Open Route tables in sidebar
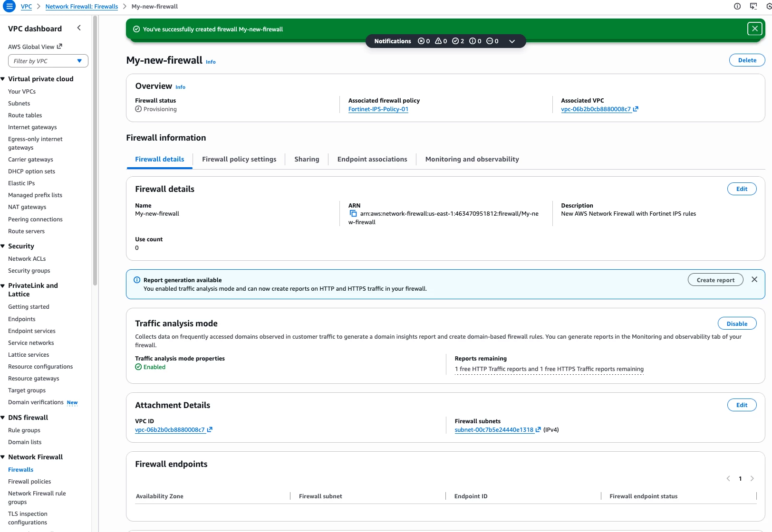 point(25,115)
